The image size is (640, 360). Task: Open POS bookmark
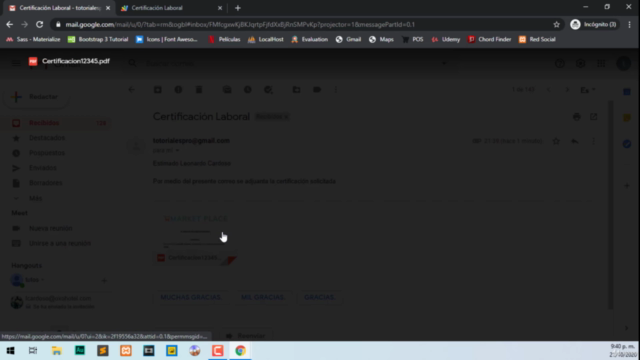(x=413, y=39)
